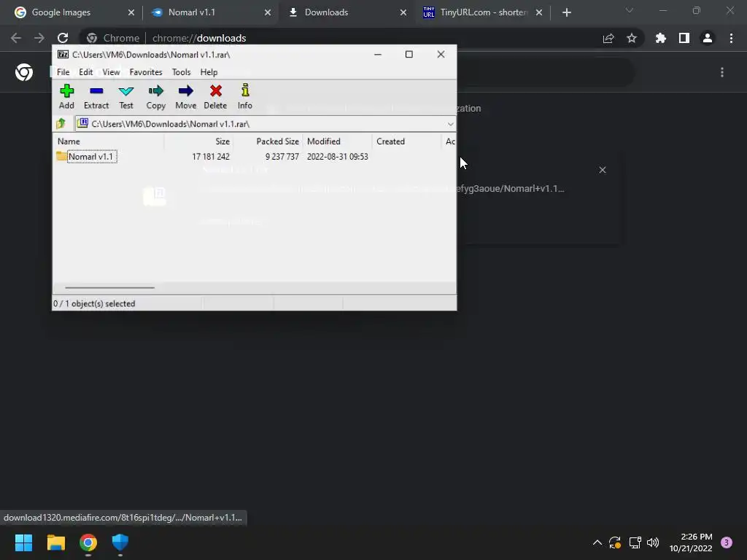Open the Help menu in 7-Zip

click(209, 72)
